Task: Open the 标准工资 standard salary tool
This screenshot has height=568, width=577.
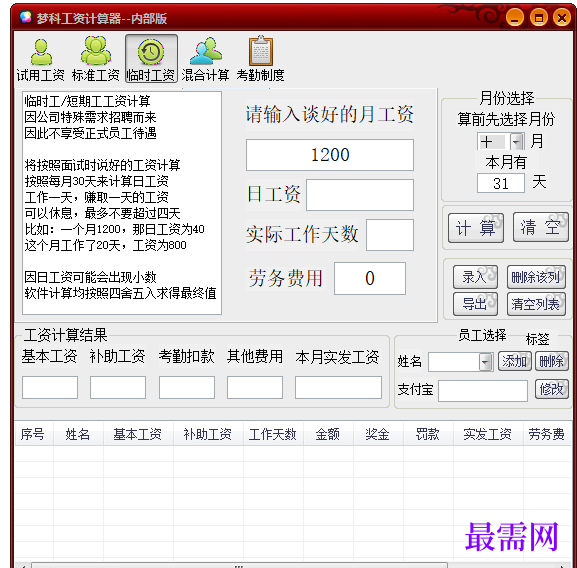Action: (96, 59)
